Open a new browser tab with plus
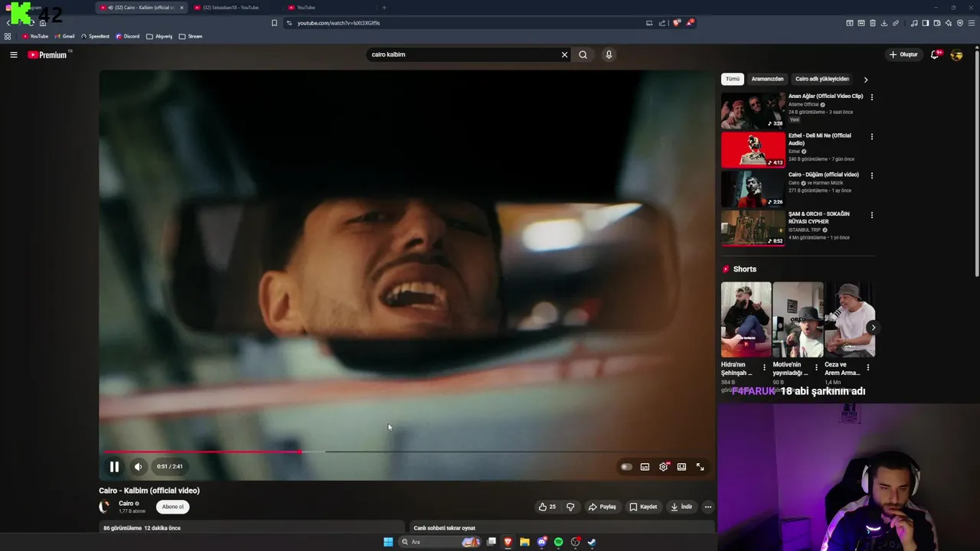Viewport: 980px width, 551px height. [x=384, y=8]
